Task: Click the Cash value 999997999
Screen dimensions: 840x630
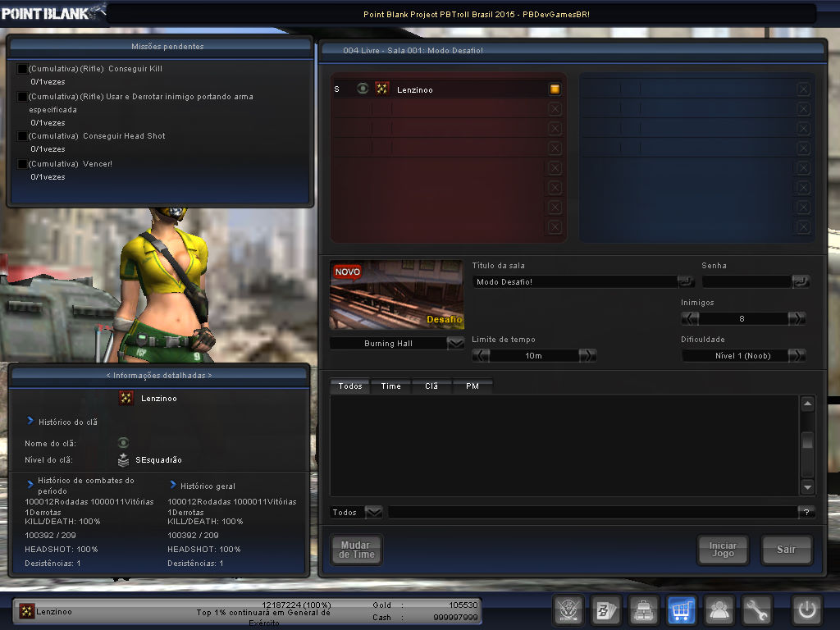Action: pos(455,617)
